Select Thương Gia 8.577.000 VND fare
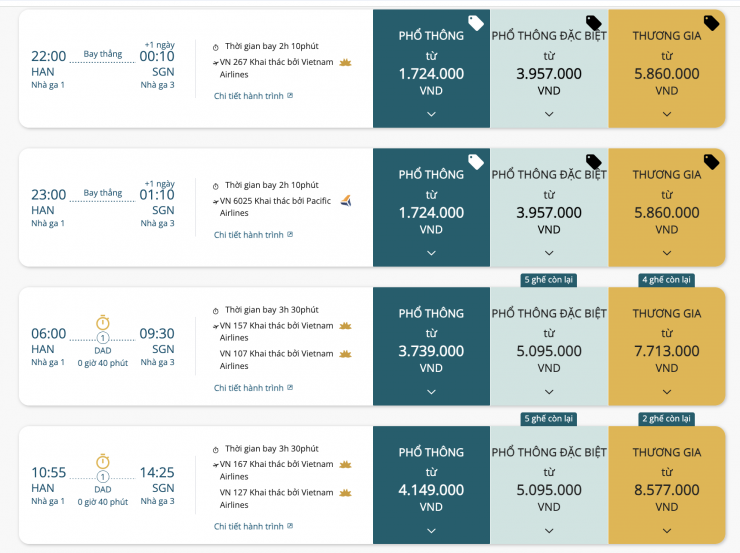Screen dimensions: 740x553 667,490
